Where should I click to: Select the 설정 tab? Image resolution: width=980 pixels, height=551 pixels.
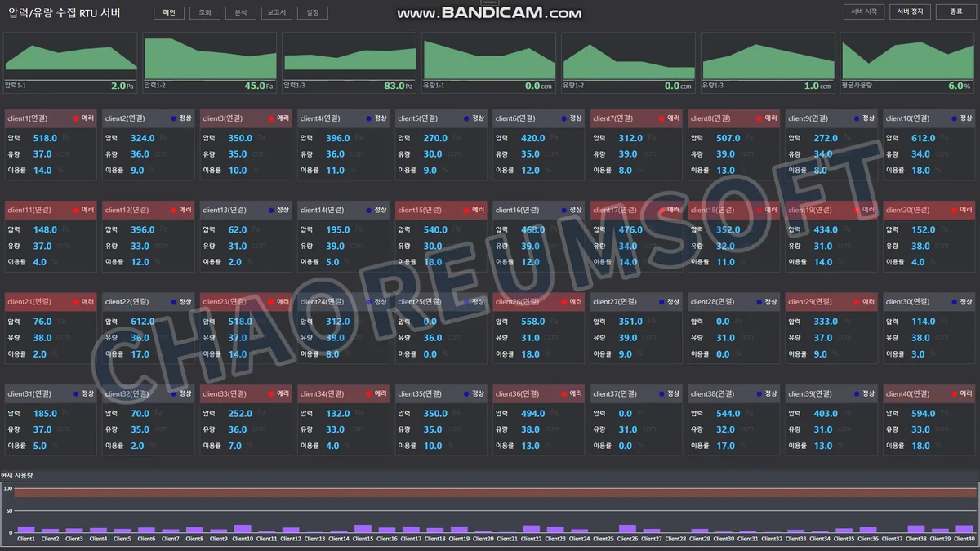coord(313,13)
